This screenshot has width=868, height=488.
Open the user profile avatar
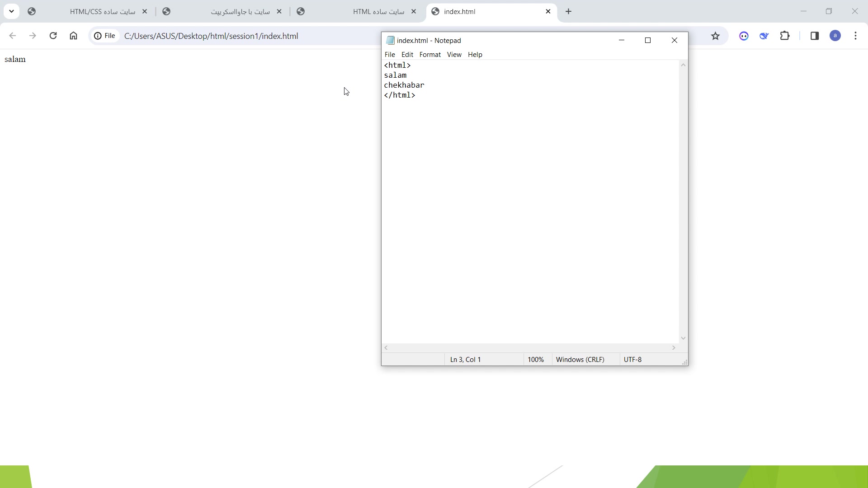click(x=835, y=36)
